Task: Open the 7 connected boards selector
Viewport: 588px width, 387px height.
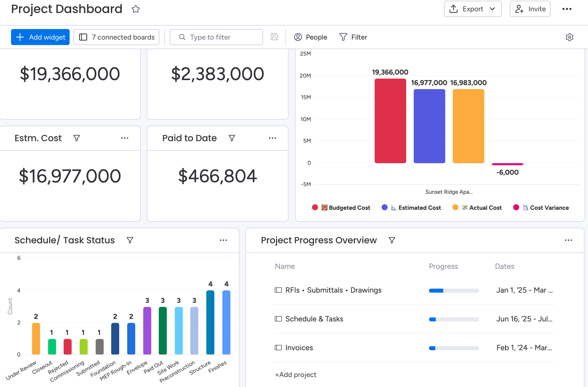Action: click(117, 37)
